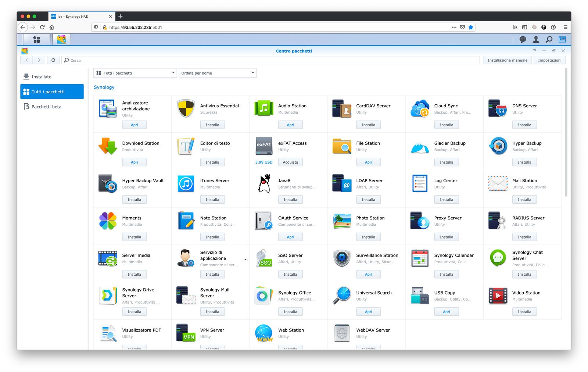588x372 pixels.
Task: Click the Log Center icon
Action: point(420,183)
